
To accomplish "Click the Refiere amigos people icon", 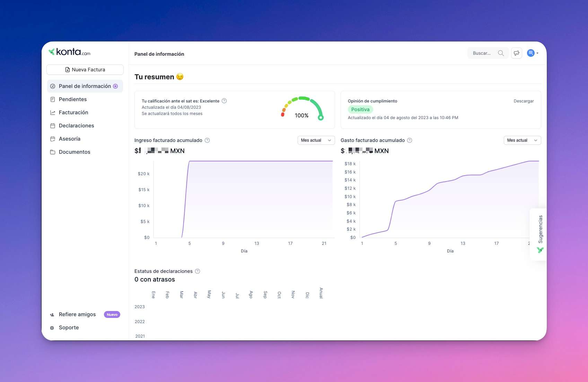I will coord(52,315).
